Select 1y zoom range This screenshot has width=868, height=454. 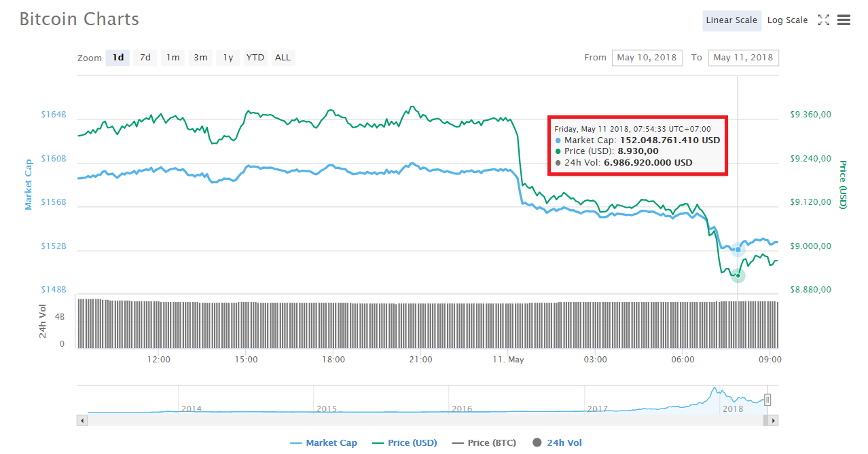click(228, 58)
